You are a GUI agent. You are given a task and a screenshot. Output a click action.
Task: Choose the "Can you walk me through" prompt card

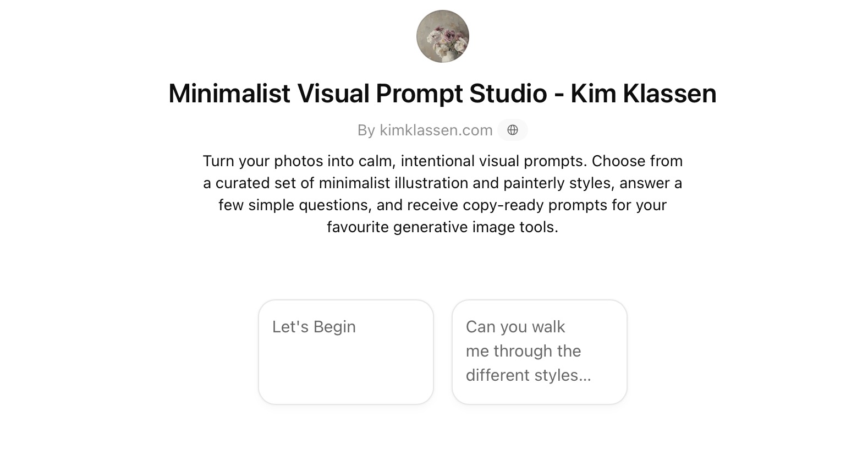tap(539, 352)
